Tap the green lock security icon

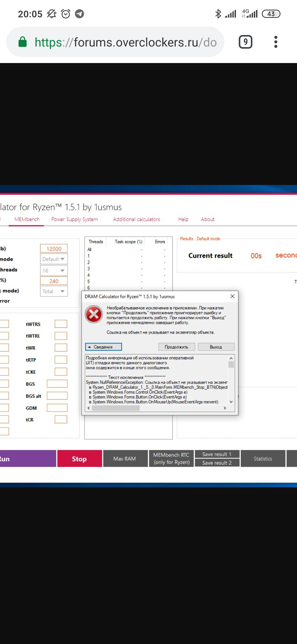tap(23, 42)
